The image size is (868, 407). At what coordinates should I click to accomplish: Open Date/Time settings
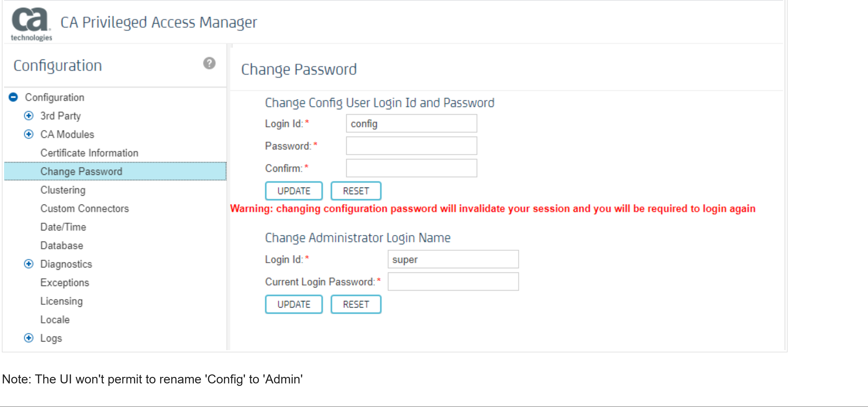(x=63, y=227)
